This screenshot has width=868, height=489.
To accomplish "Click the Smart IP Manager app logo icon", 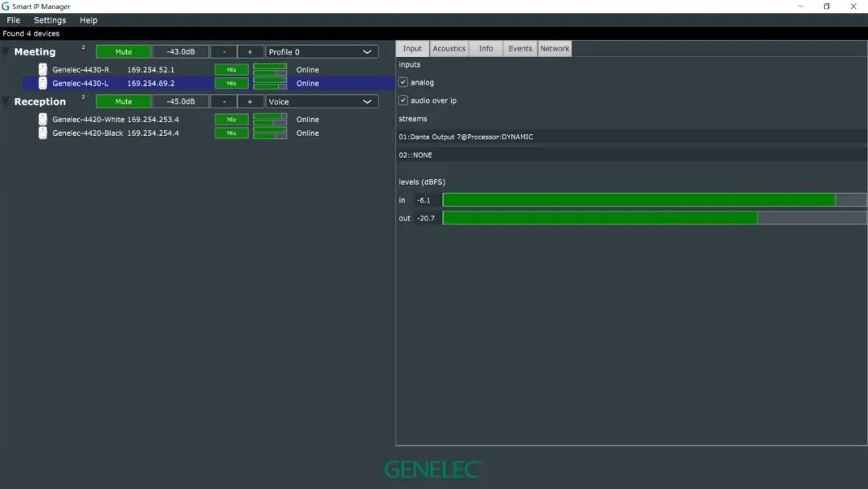I will coord(6,6).
